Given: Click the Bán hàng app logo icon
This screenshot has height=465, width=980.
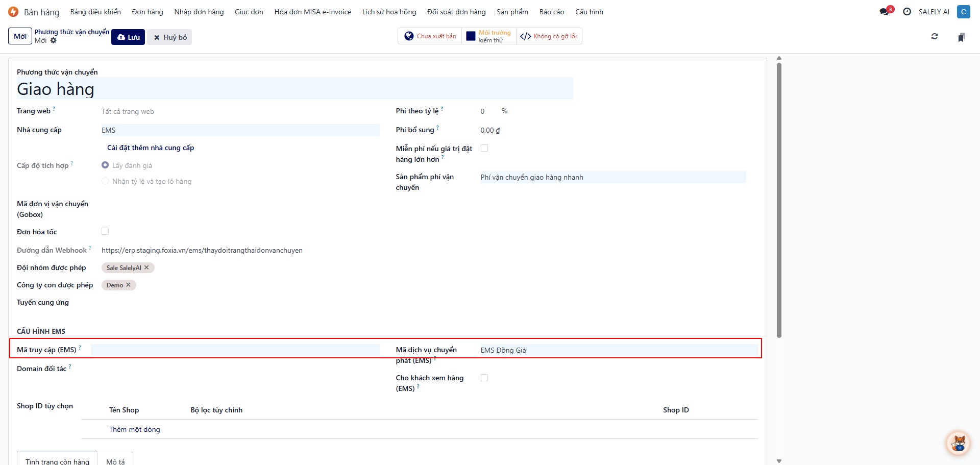Looking at the screenshot, I should click(x=14, y=12).
